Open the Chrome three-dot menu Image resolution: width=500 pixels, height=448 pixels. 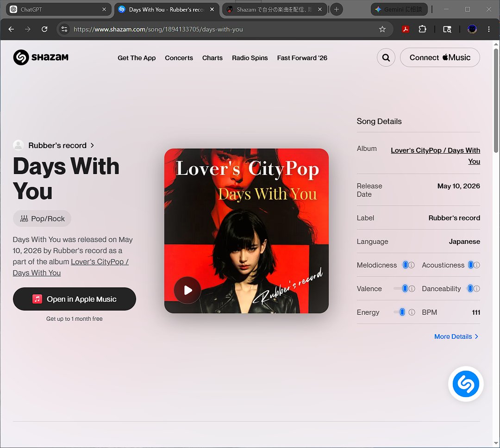[489, 29]
